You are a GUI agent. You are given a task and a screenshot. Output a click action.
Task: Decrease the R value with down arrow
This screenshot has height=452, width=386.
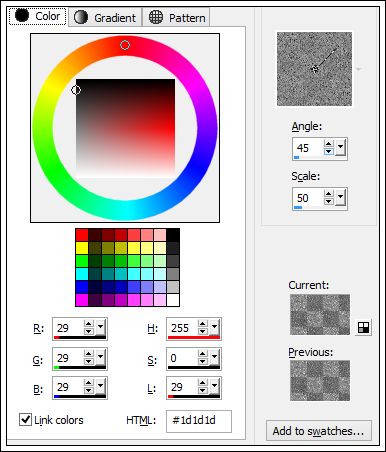[89, 331]
